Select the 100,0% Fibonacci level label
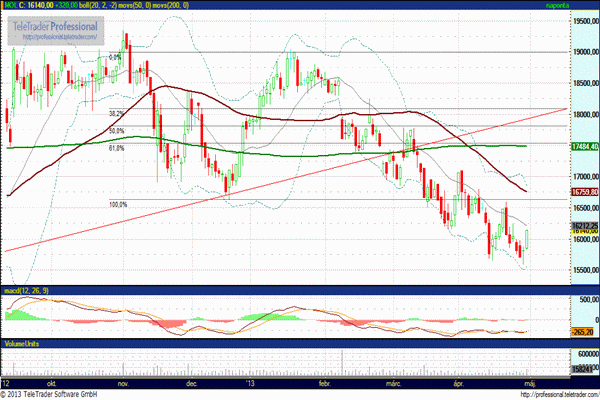600x400 pixels. (118, 204)
